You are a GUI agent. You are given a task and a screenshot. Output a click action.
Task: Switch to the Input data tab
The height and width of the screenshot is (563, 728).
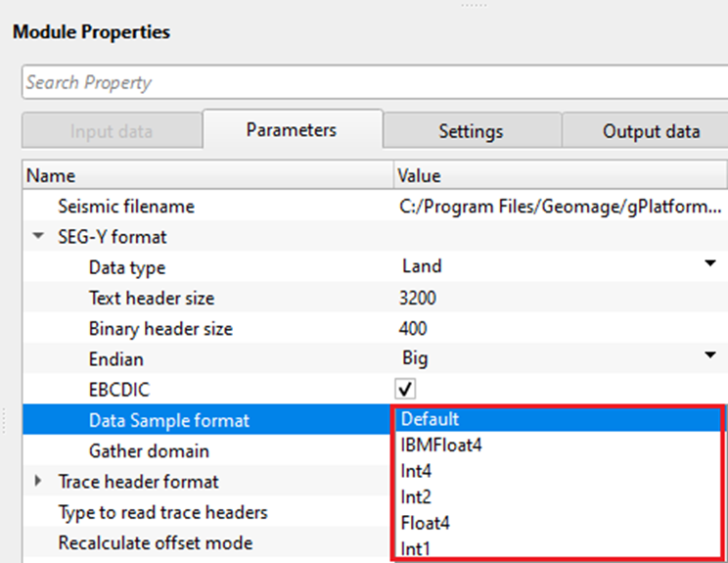coord(111,131)
